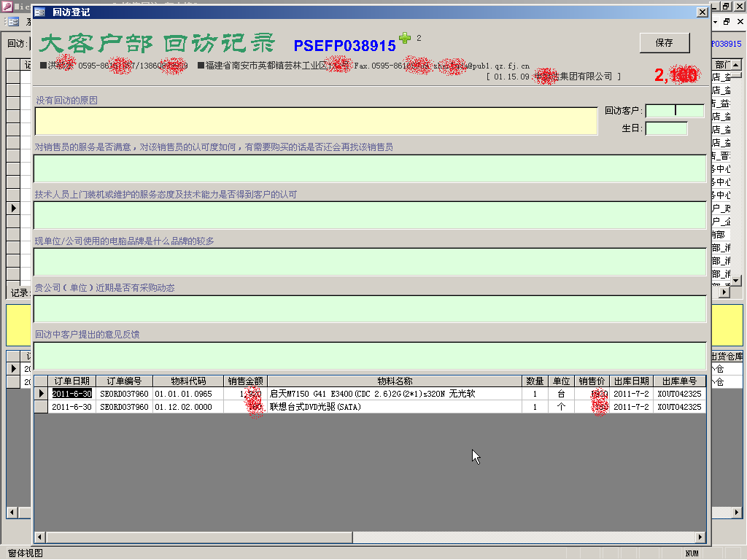Click the row selector arrow of first order row
Screen dimensions: 747x560
click(x=41, y=394)
